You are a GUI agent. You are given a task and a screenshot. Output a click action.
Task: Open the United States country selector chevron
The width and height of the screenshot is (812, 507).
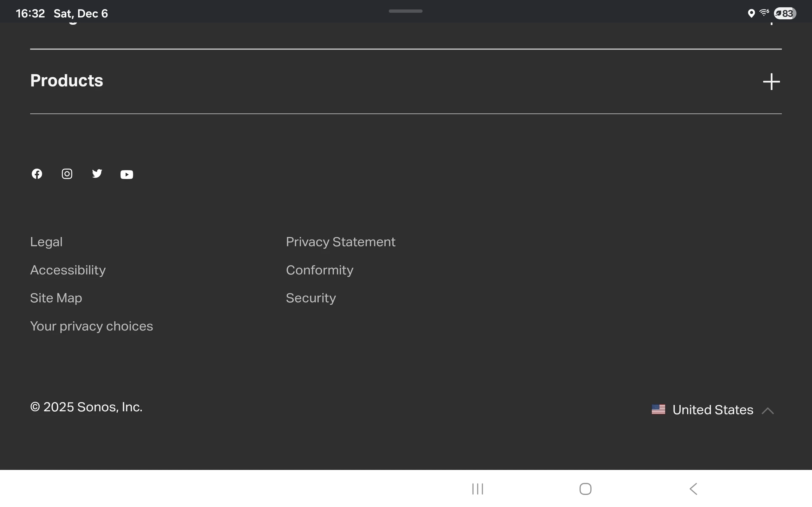[768, 411]
